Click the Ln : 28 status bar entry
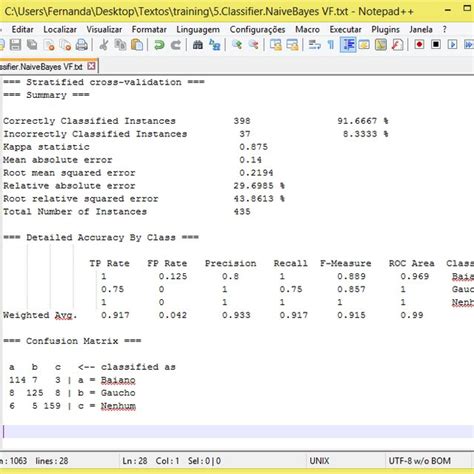Viewport: 474px width, 474px height. pyautogui.click(x=135, y=461)
